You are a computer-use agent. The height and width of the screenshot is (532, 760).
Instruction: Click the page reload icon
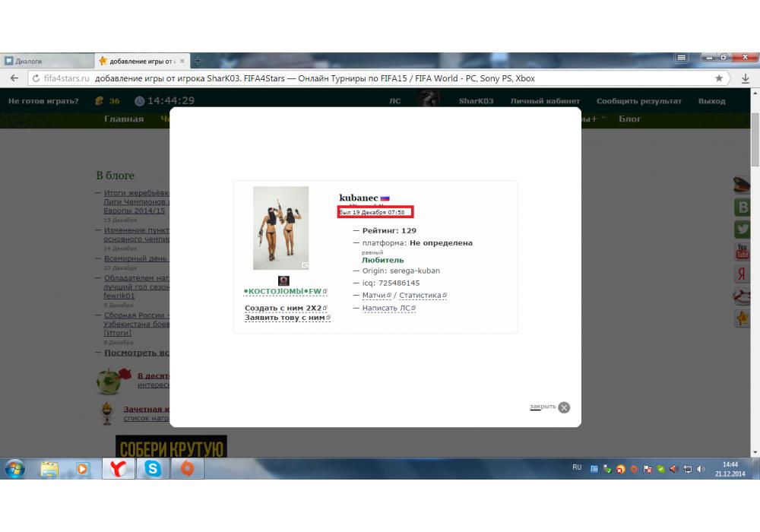click(x=36, y=78)
